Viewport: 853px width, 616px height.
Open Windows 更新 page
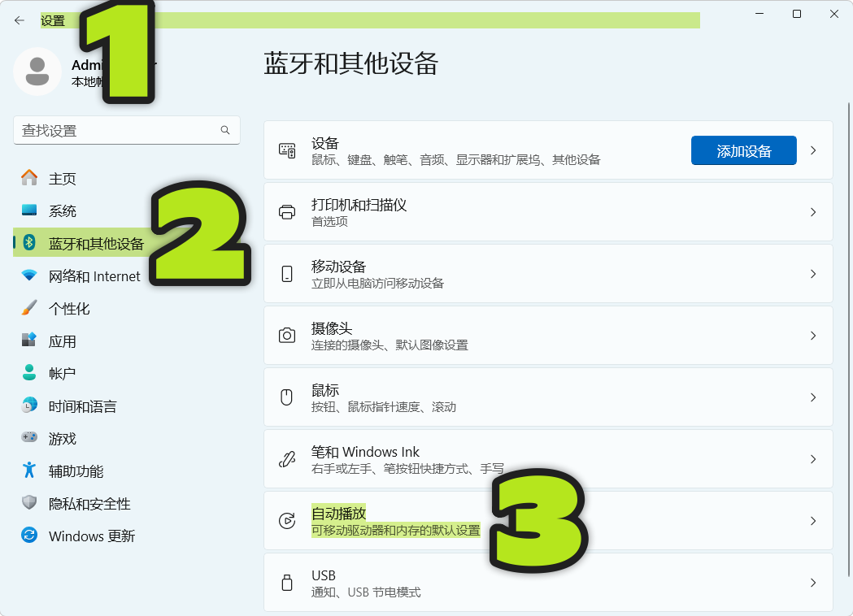(x=126, y=536)
